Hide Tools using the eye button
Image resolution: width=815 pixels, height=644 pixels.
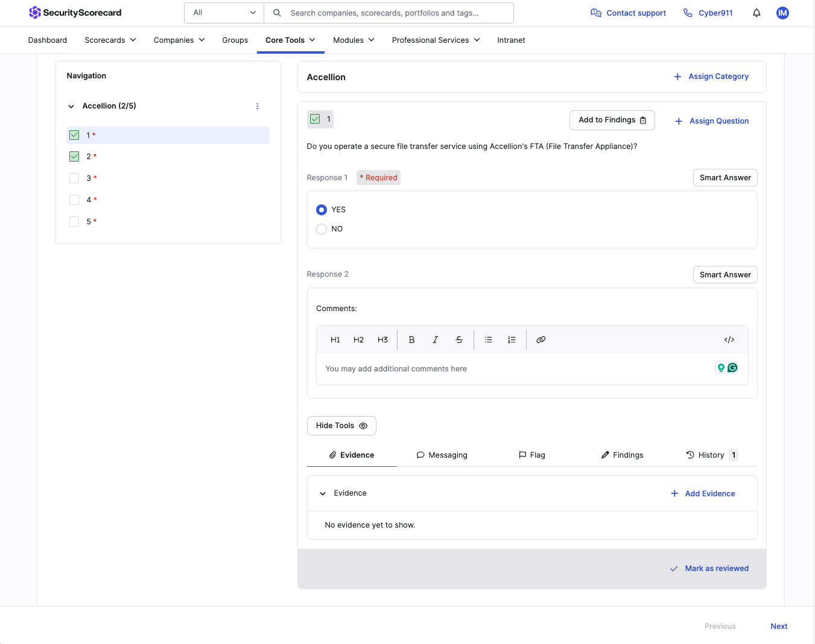[341, 426]
